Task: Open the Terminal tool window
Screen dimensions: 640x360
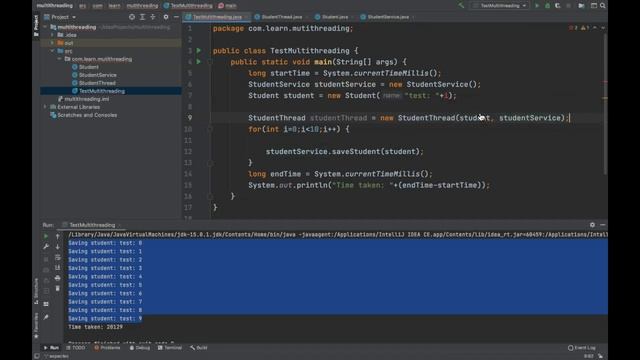Action: (170, 348)
